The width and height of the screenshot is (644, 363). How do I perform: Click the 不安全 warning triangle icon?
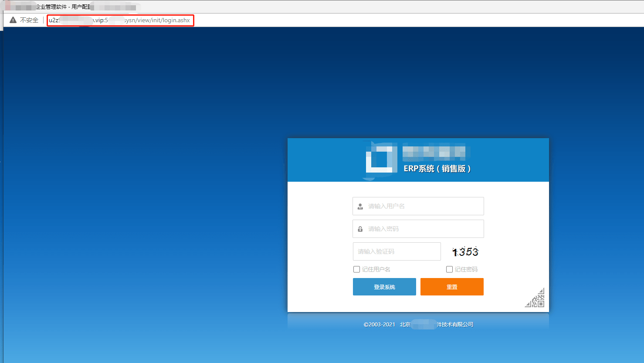14,20
